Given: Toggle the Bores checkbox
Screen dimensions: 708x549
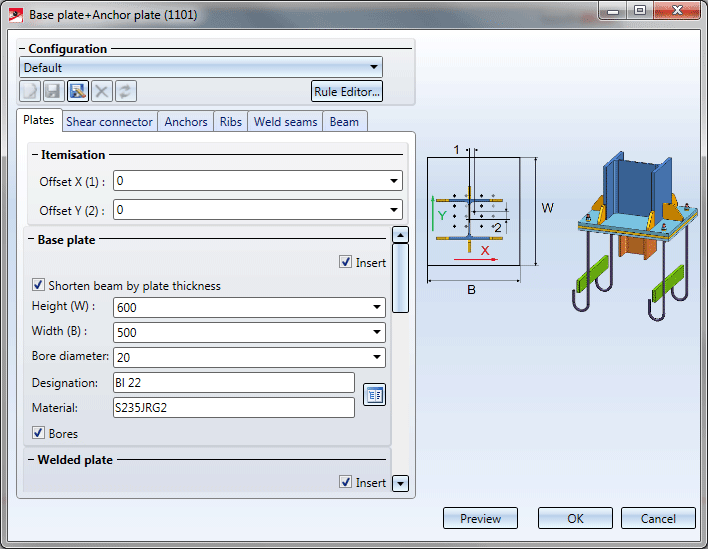Looking at the screenshot, I should [39, 434].
